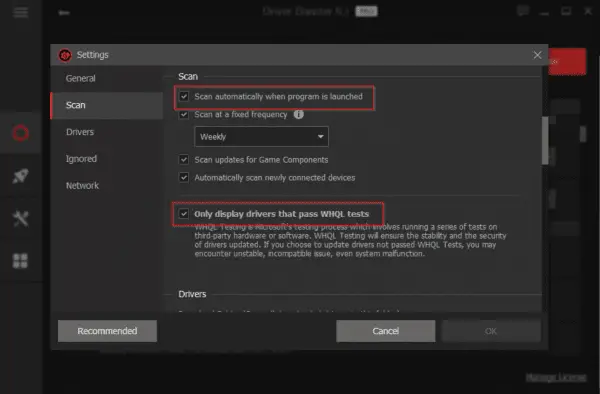Toggle Automatically scan newly connected devices
This screenshot has width=600, height=394.
click(184, 177)
